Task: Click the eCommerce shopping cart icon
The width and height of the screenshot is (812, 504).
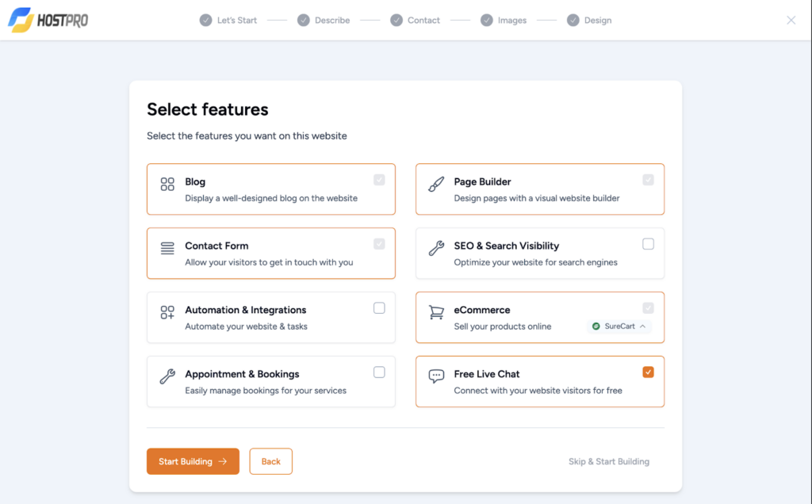Action: (436, 312)
